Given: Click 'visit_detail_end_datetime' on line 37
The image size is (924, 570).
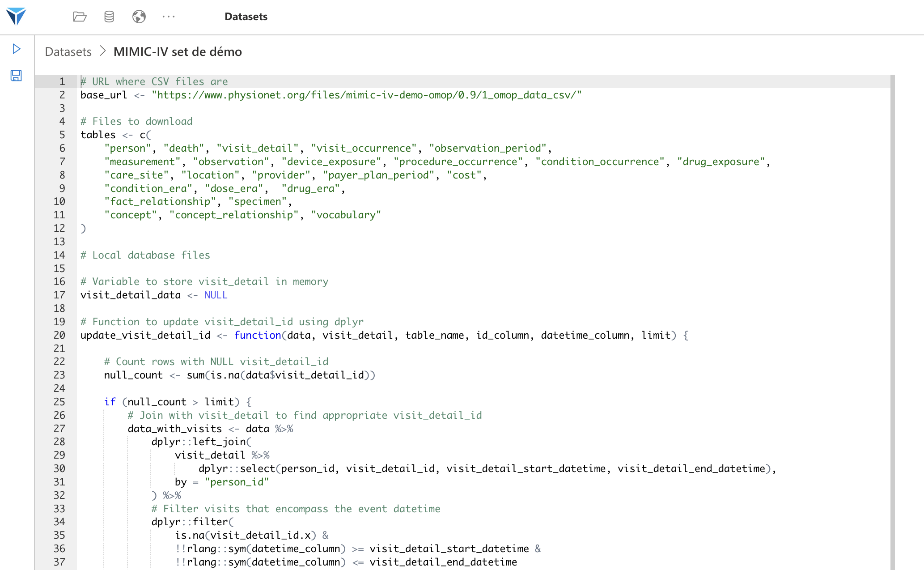Looking at the screenshot, I should coord(443,562).
